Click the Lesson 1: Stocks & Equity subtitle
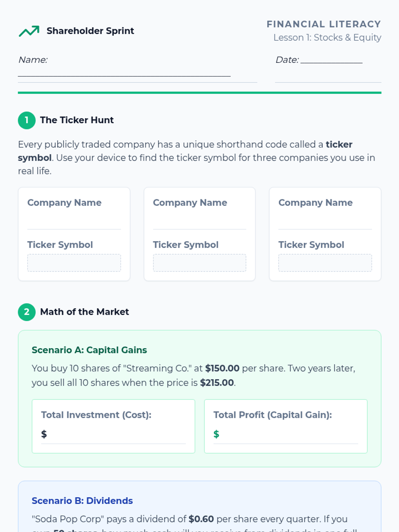399x532 pixels. (x=327, y=38)
